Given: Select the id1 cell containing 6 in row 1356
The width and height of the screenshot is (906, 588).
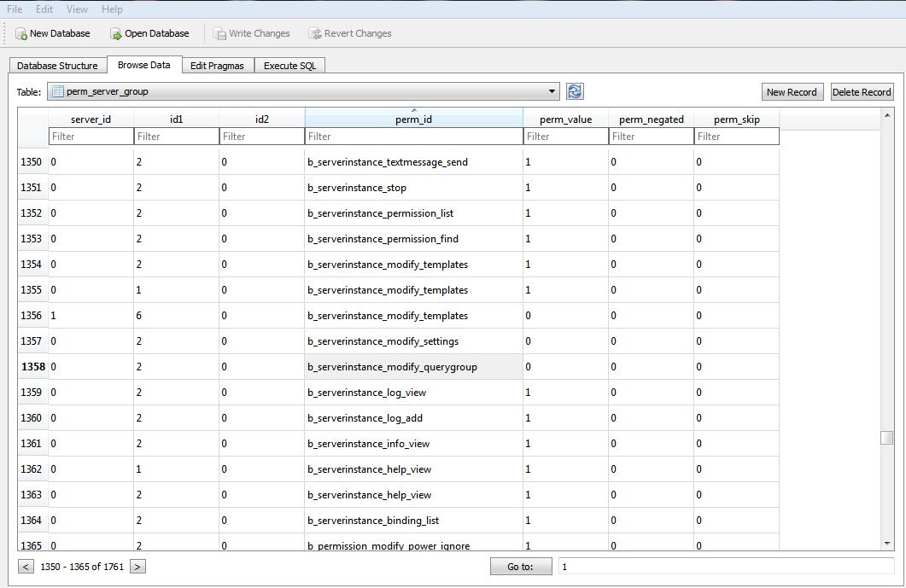Looking at the screenshot, I should [176, 316].
